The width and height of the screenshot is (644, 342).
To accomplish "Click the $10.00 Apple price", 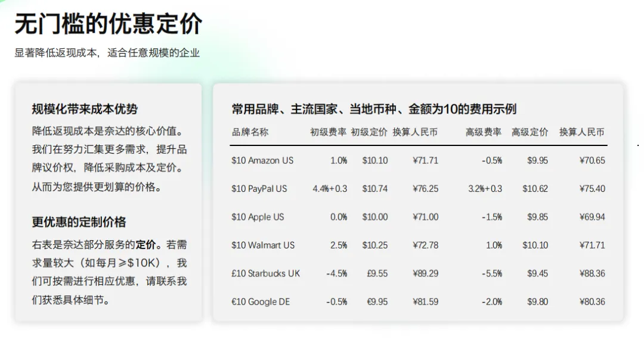I will tap(375, 217).
